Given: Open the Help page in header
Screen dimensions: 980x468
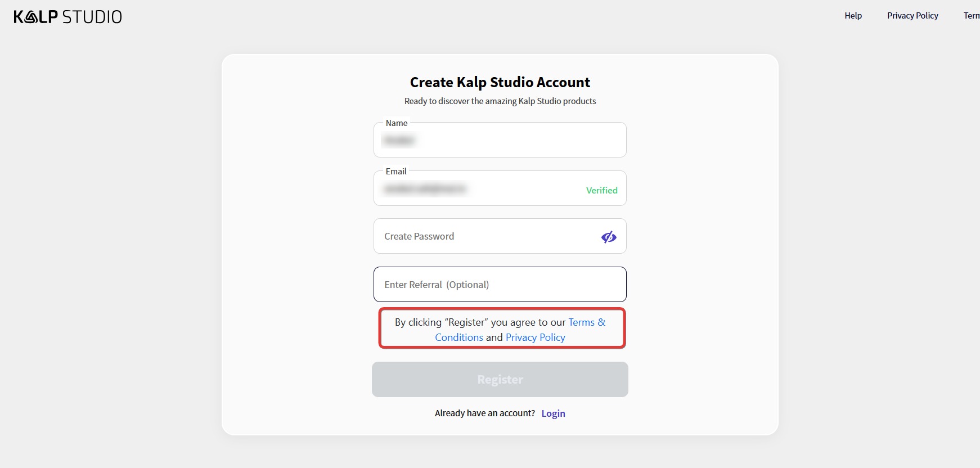Looking at the screenshot, I should point(853,16).
